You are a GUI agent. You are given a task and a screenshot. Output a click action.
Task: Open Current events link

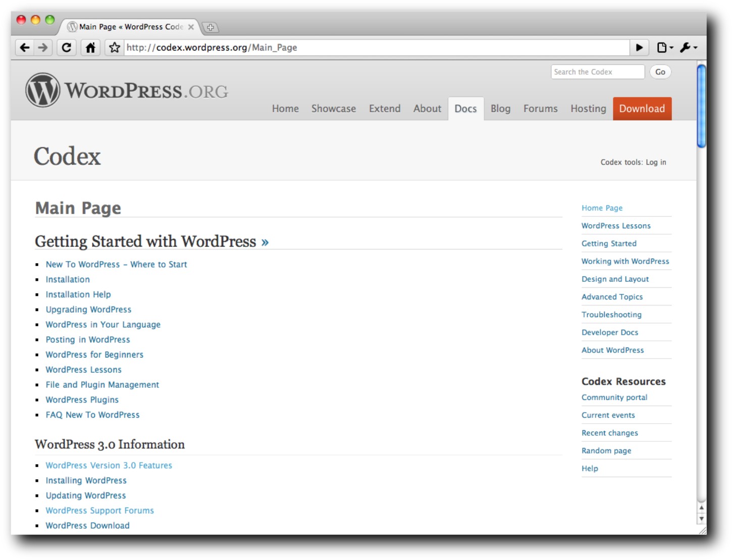pyautogui.click(x=608, y=415)
